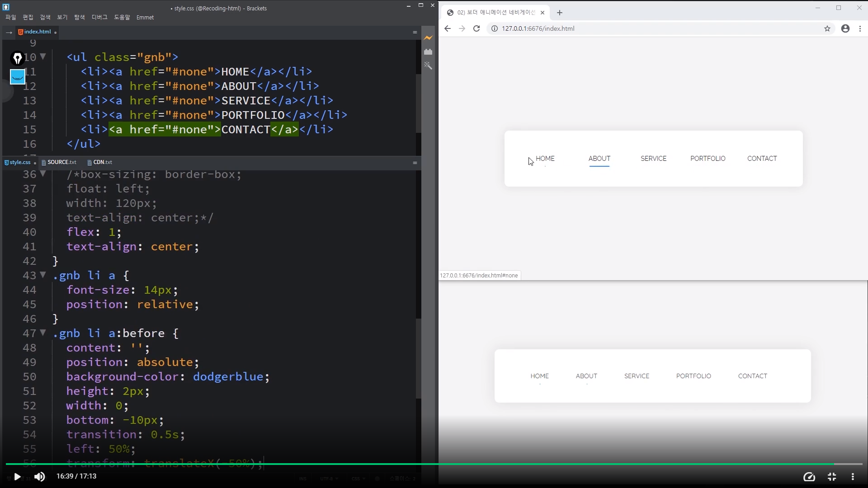Toggle video playback speed icon
Viewport: 868px width, 488px height.
click(x=809, y=477)
